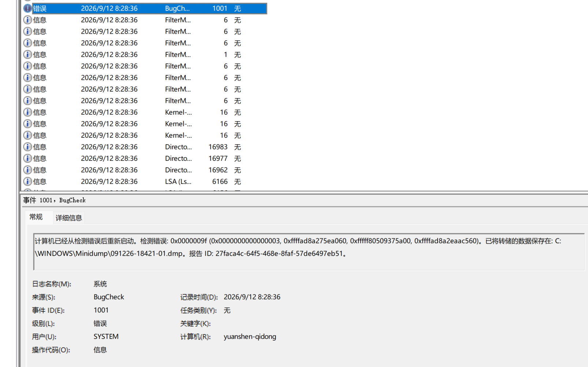
Task: Click the info icon on the LSA 6166 row
Action: [27, 182]
